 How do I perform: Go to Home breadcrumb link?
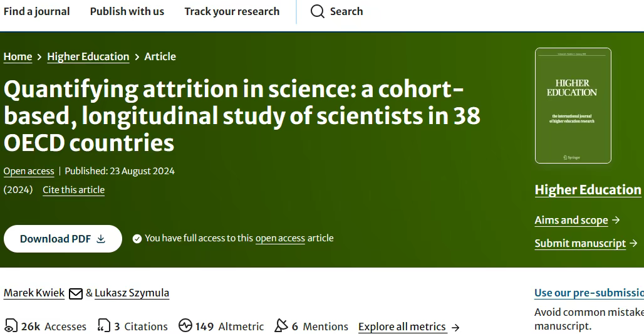point(18,56)
